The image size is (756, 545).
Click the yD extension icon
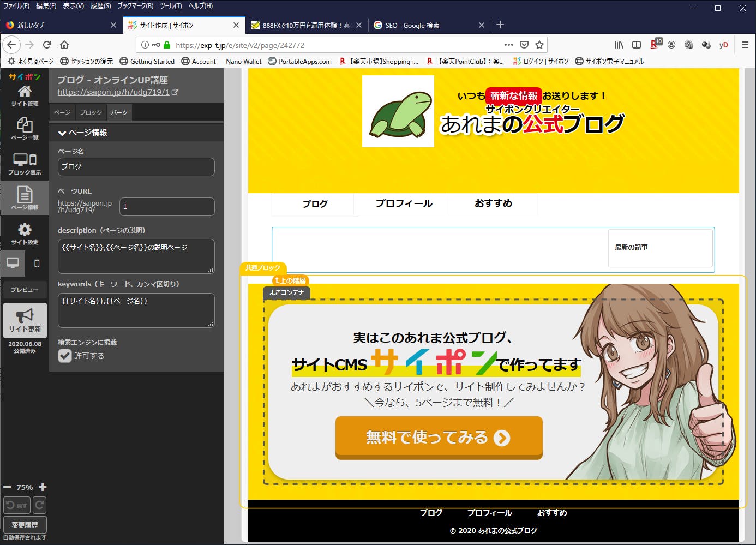coord(723,45)
